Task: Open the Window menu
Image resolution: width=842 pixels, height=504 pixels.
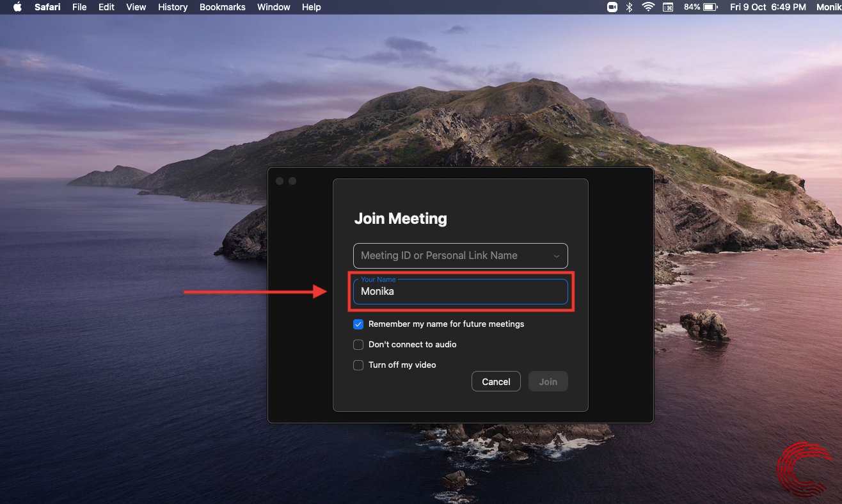Action: pos(273,7)
